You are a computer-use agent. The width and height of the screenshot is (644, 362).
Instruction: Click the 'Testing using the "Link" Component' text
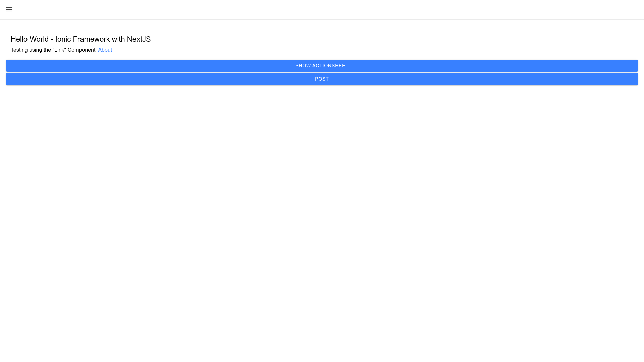click(53, 50)
